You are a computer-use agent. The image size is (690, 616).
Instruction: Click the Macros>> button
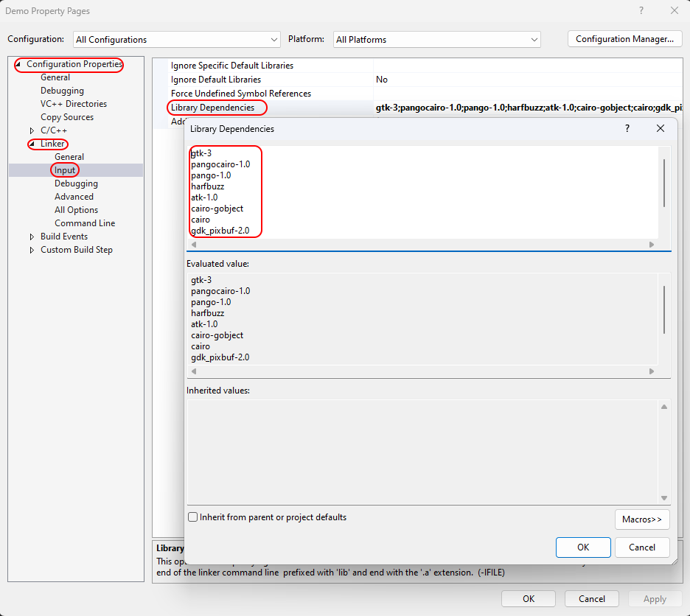pyautogui.click(x=641, y=519)
